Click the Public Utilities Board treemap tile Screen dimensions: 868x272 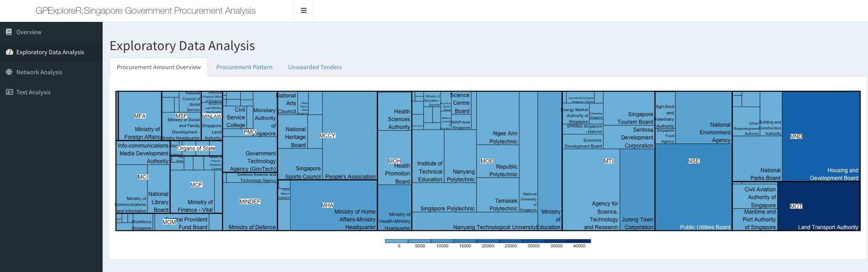click(693, 187)
